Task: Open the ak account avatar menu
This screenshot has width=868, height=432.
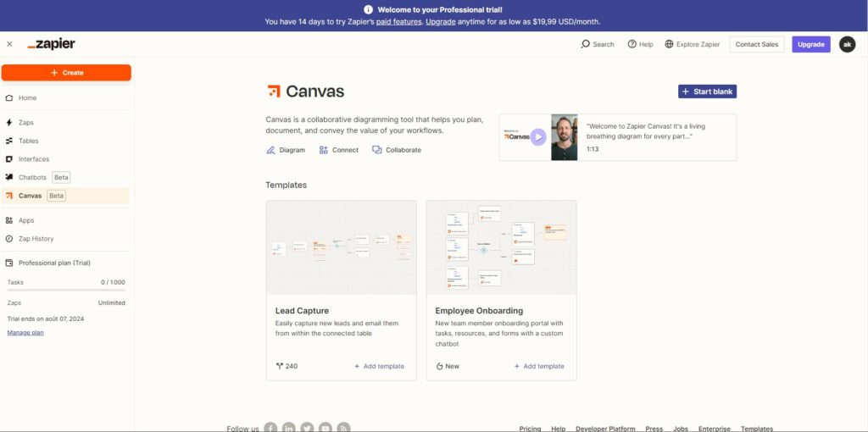Action: coord(847,44)
